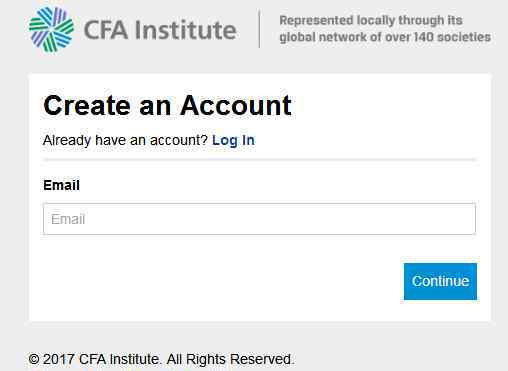Click the 2017 CFA Institute copyright notice
508x371 pixels.
tap(161, 359)
